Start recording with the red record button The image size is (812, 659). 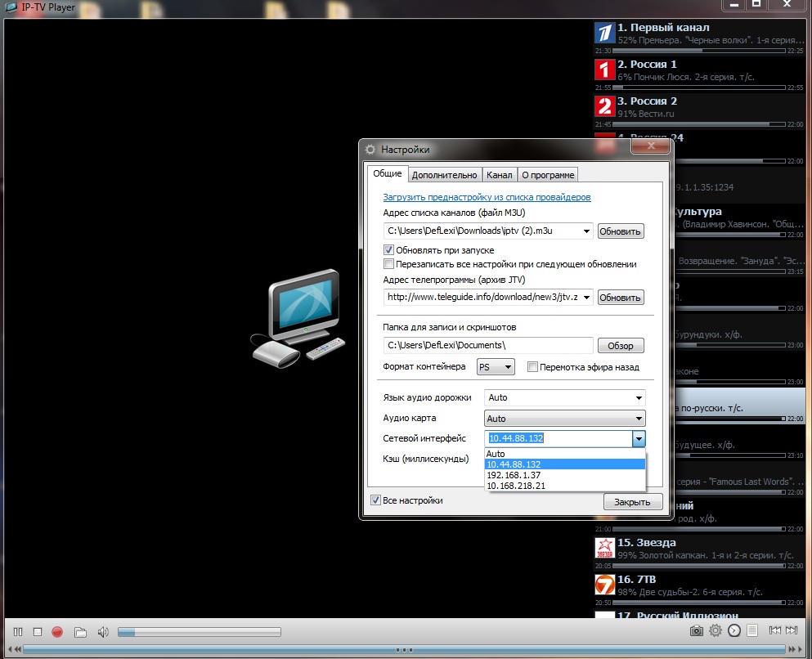tap(57, 631)
